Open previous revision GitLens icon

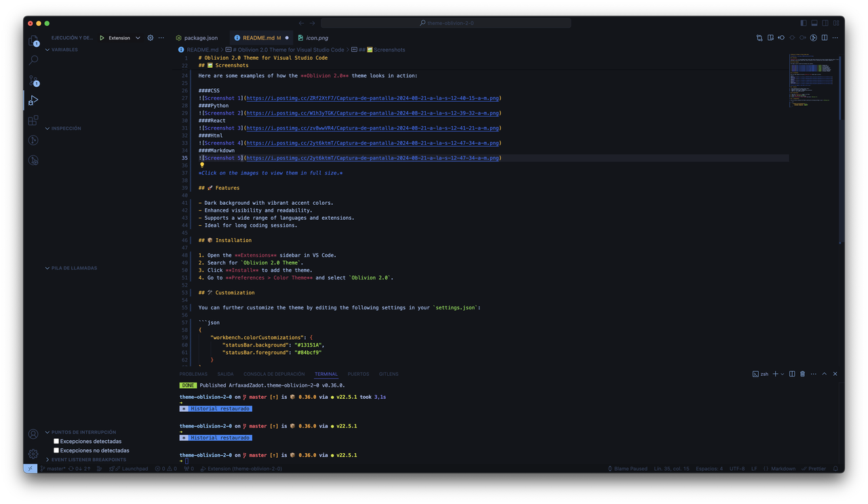(x=781, y=38)
